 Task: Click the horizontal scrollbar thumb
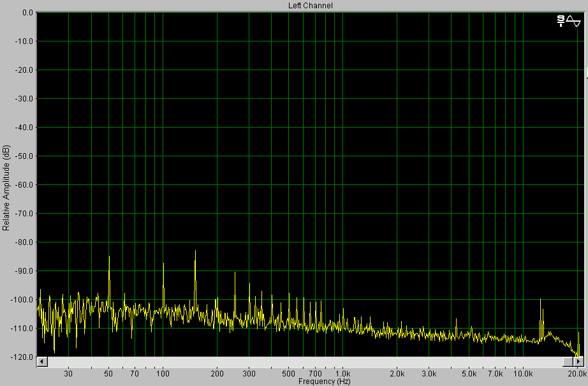tap(568, 362)
